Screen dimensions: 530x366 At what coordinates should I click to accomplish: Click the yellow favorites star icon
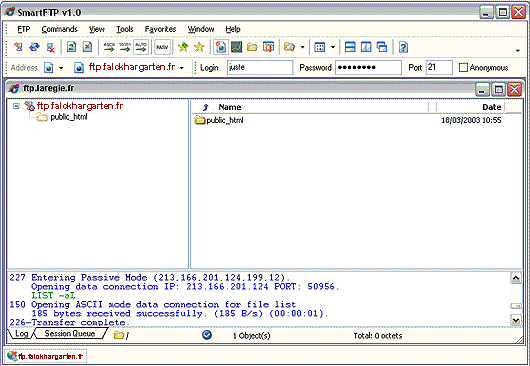click(199, 47)
